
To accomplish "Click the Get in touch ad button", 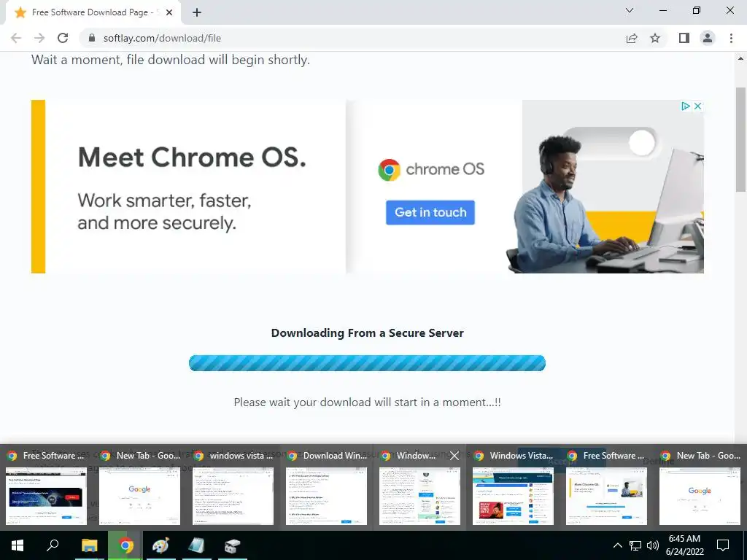I will click(x=430, y=212).
